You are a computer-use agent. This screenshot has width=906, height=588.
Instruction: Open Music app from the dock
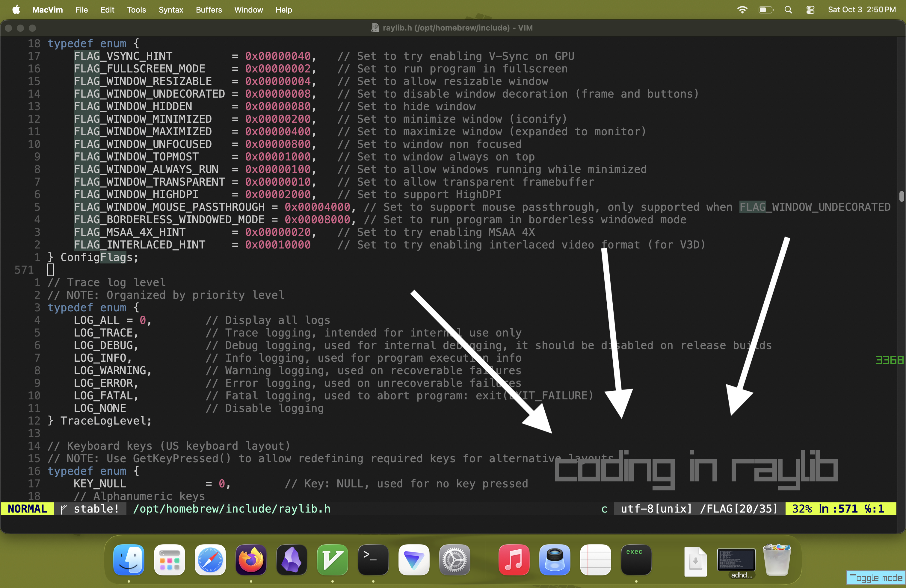point(514,560)
